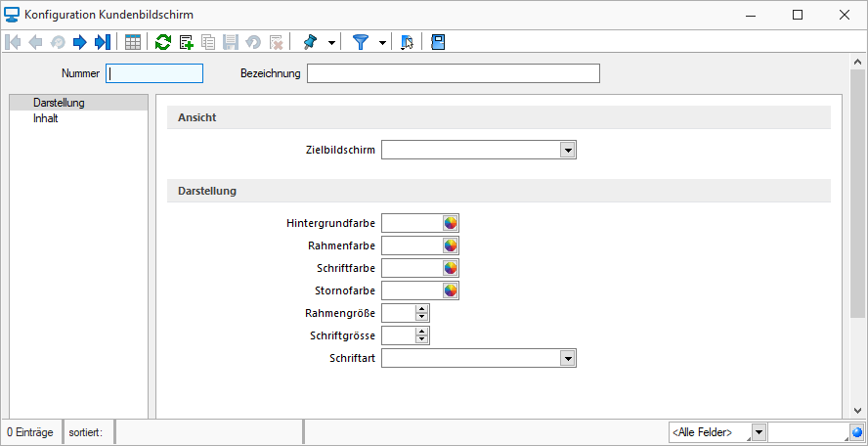The width and height of the screenshot is (868, 446).
Task: Click the globe icon in status bar
Action: coord(857,432)
